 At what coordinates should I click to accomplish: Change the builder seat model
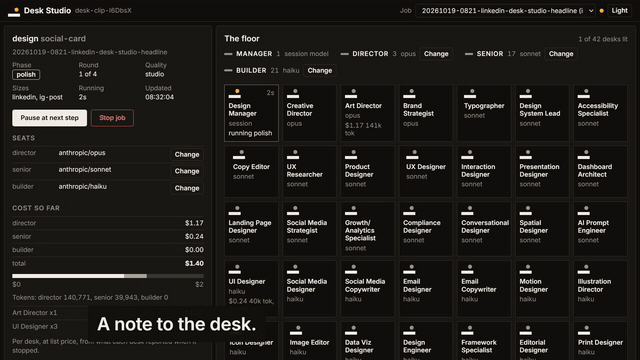click(187, 188)
